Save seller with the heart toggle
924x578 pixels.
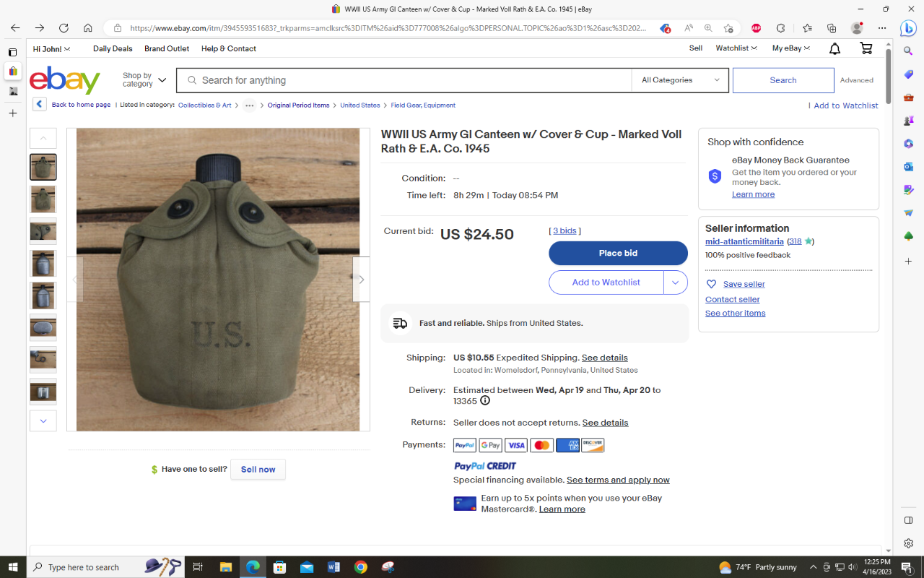coord(711,284)
